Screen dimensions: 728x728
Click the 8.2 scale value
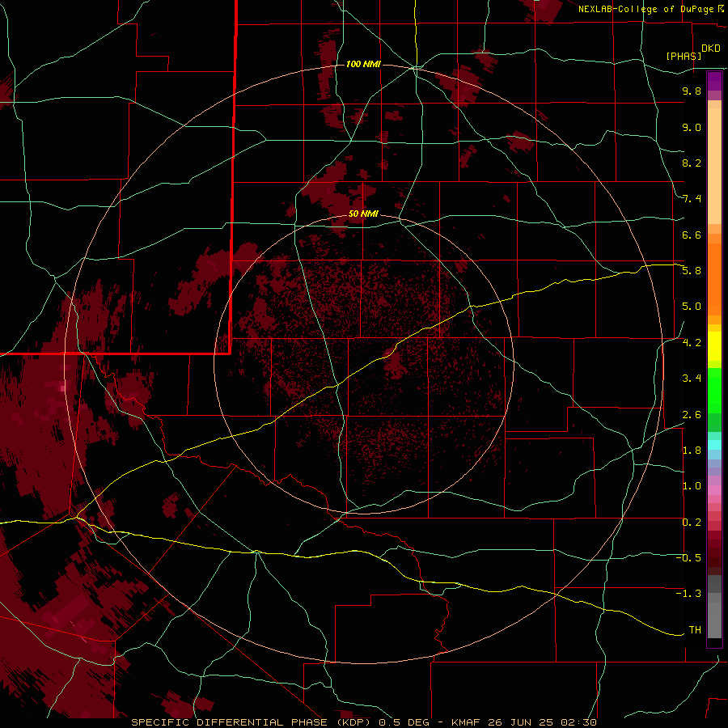click(x=692, y=163)
